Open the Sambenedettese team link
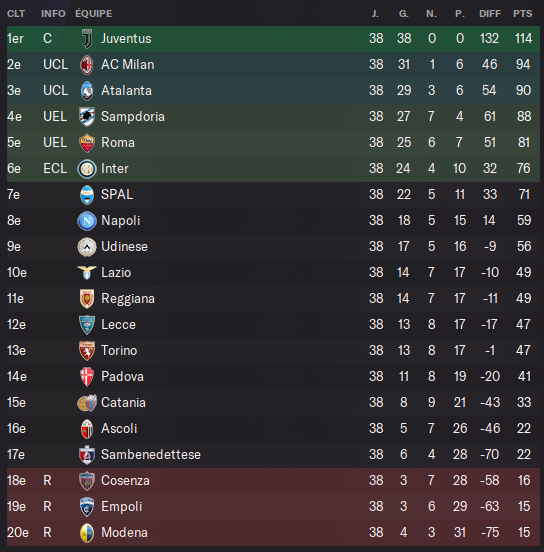544x552 pixels. tap(151, 454)
